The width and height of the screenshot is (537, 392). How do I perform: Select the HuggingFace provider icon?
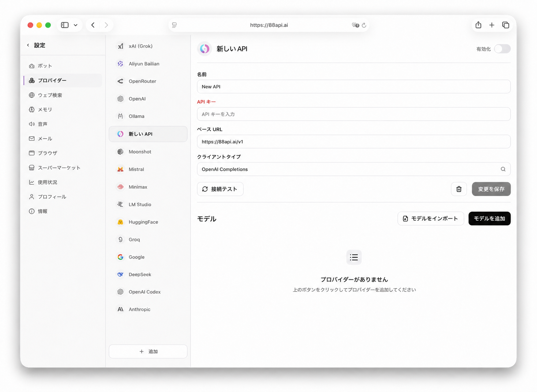coord(120,222)
